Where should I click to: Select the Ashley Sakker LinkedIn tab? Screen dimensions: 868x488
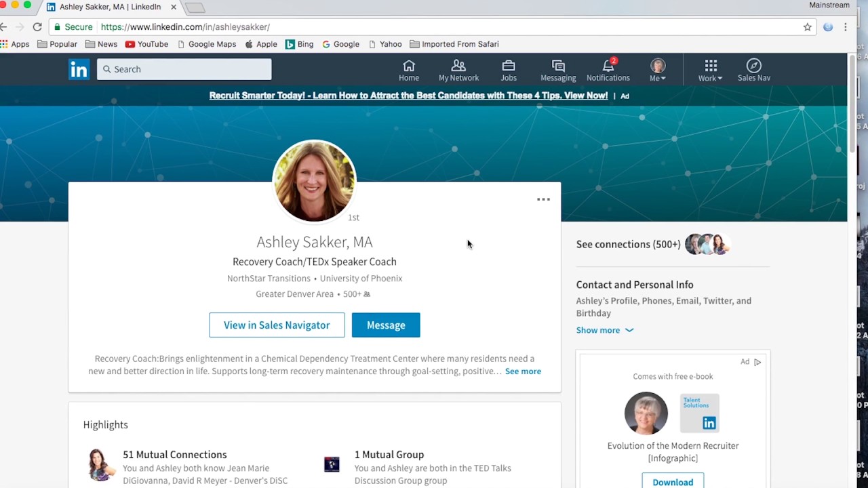coord(108,7)
